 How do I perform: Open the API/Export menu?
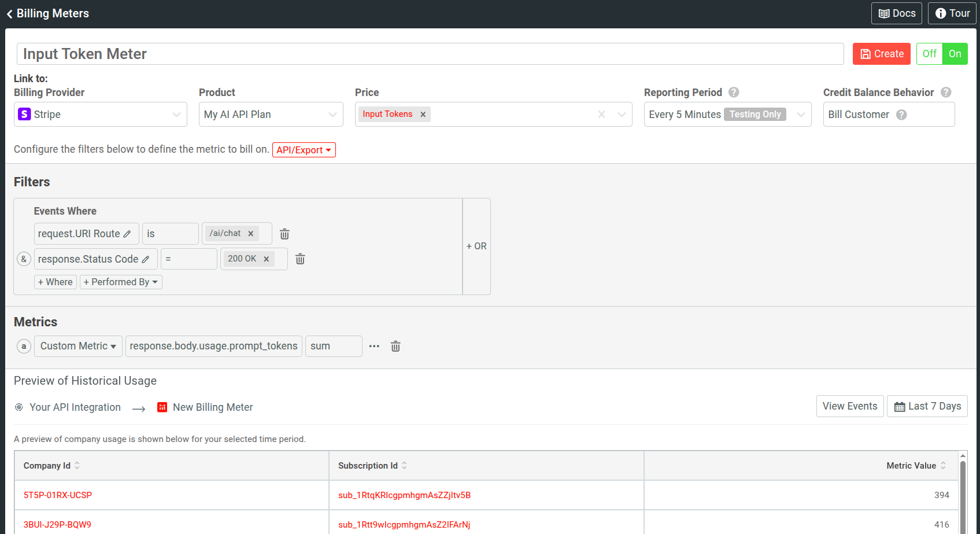pos(304,150)
